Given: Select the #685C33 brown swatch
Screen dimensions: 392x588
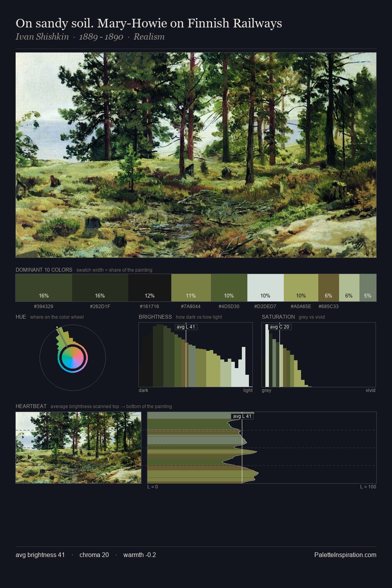Looking at the screenshot, I should pos(328,288).
